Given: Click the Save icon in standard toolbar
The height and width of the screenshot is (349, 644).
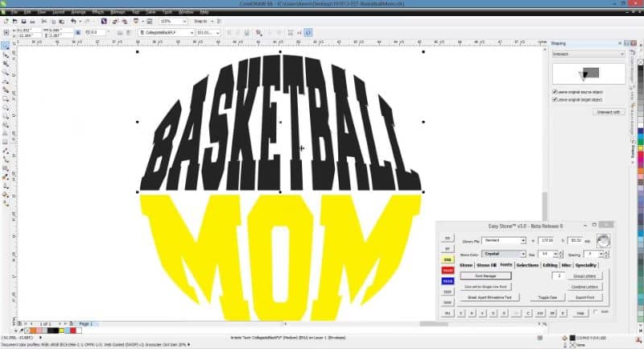Looking at the screenshot, I should click(x=23, y=22).
